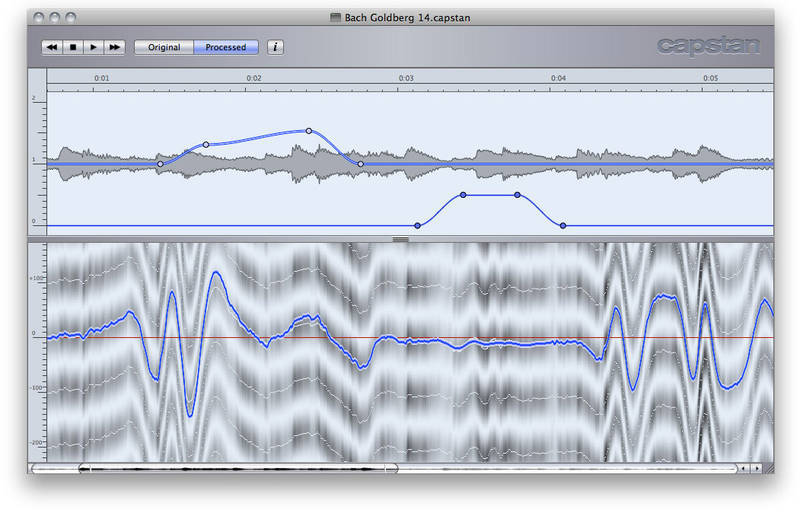The image size is (800, 513).
Task: Select the upper curve end point after 0:02
Action: (361, 164)
